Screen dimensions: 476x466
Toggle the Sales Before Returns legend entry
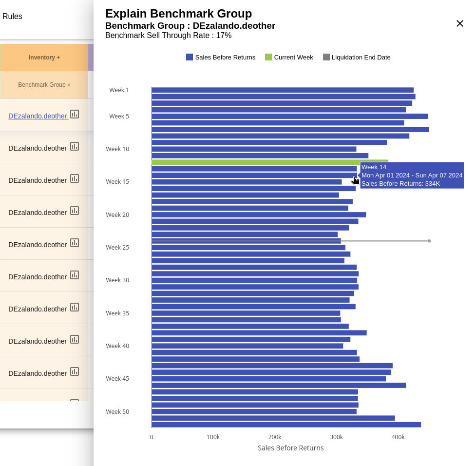click(221, 58)
